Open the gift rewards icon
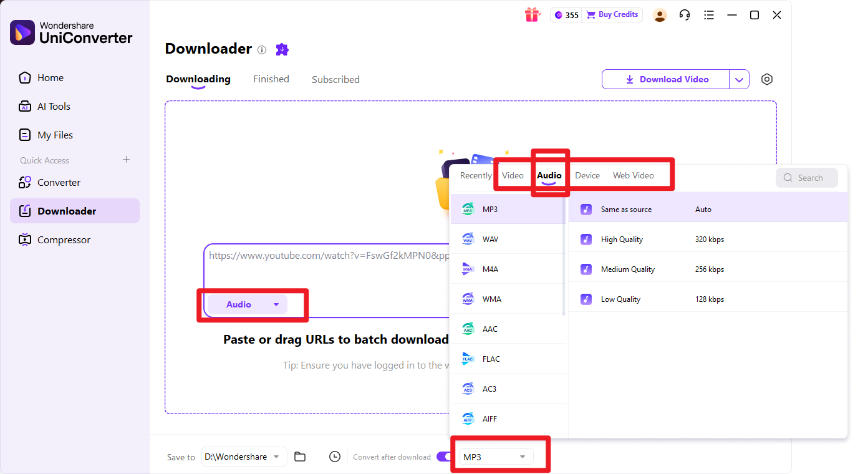This screenshot has width=868, height=474. point(532,15)
